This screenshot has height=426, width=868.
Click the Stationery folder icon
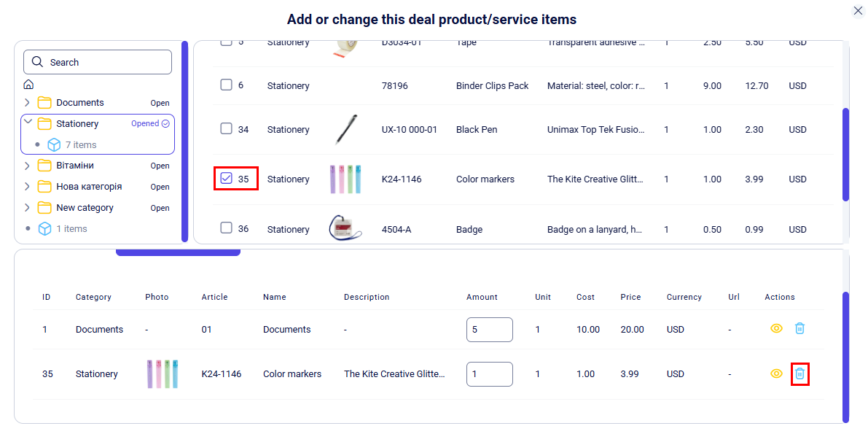[x=44, y=124]
